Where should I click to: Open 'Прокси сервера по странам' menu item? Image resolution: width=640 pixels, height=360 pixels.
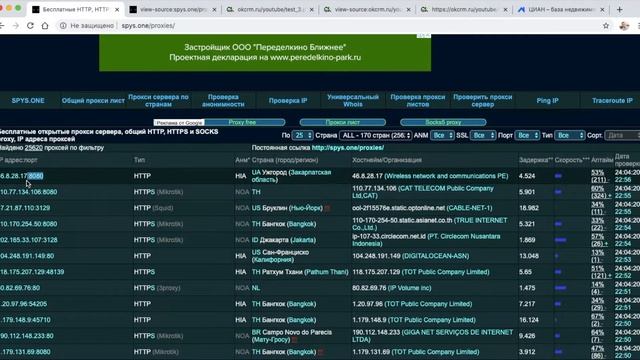(158, 100)
